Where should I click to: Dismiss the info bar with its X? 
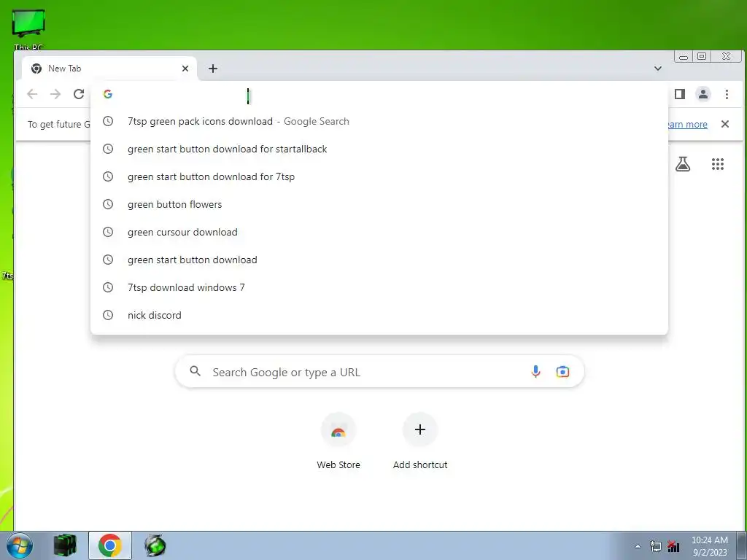point(725,124)
